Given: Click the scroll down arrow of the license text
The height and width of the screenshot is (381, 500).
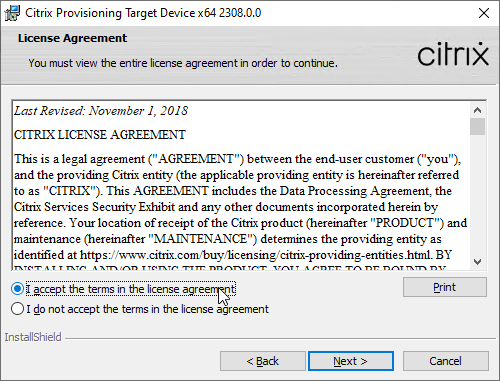Looking at the screenshot, I should tap(478, 262).
